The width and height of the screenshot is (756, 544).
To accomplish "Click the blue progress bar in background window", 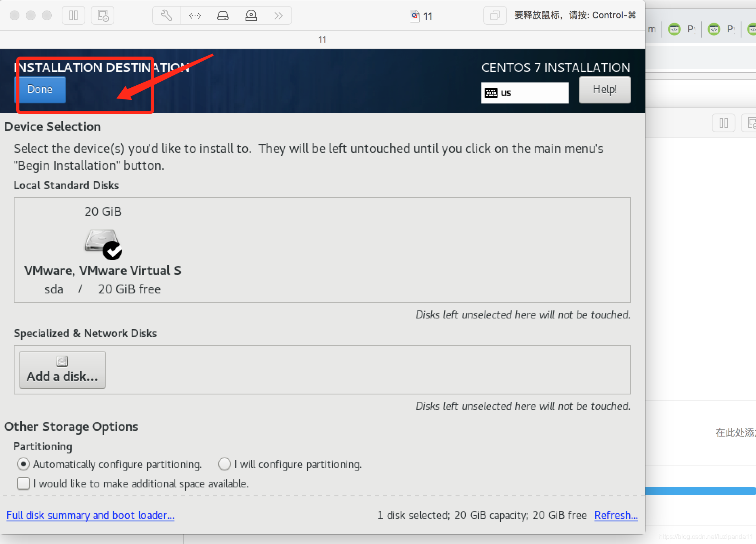I will click(701, 491).
